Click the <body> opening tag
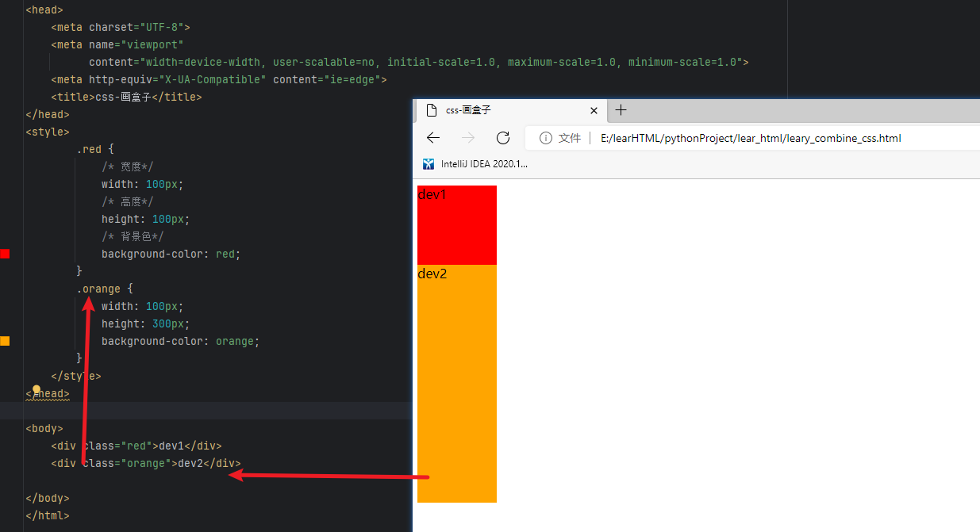Viewport: 980px width, 532px height. [x=44, y=428]
